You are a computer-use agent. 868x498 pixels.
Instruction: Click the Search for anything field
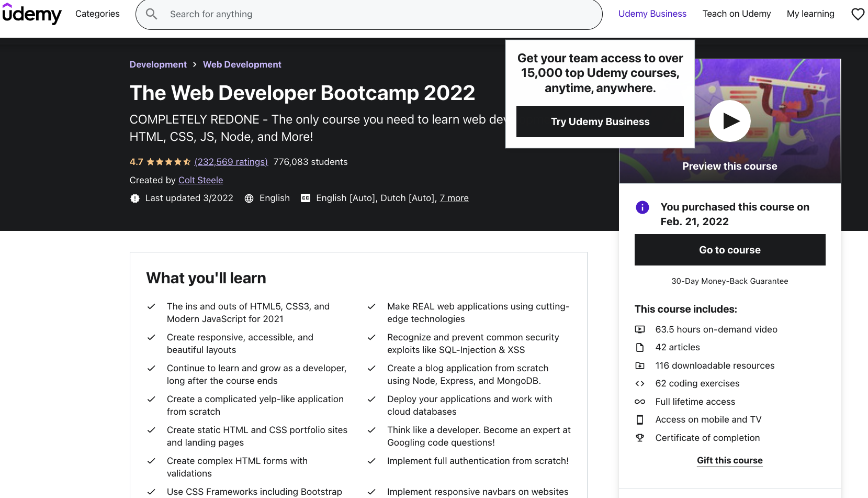[369, 14]
